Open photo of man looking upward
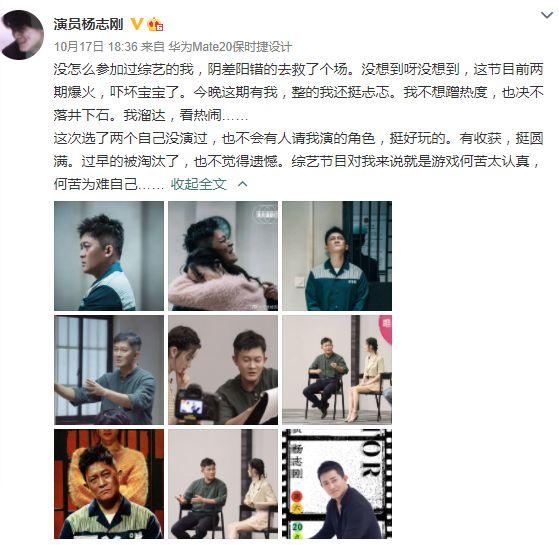559x545 pixels. (x=337, y=256)
